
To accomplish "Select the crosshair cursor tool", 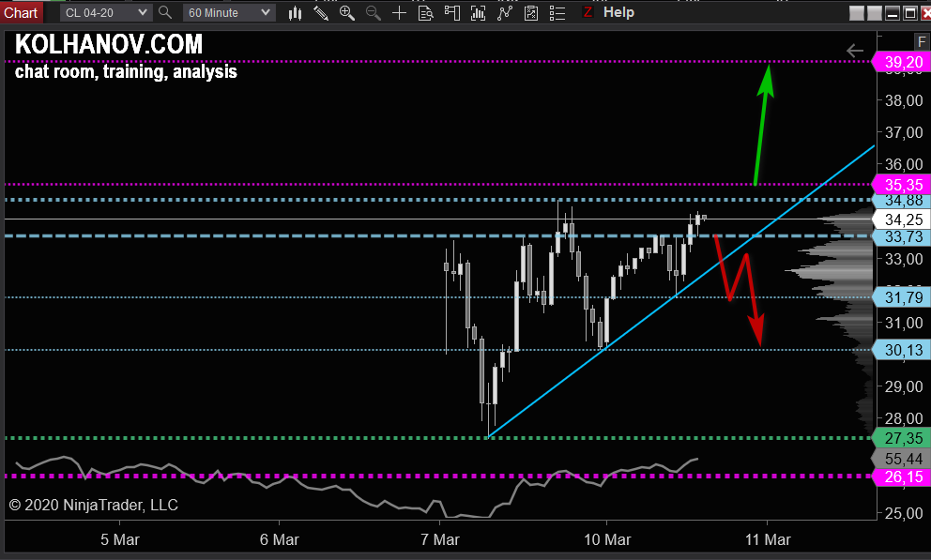I will pyautogui.click(x=400, y=12).
